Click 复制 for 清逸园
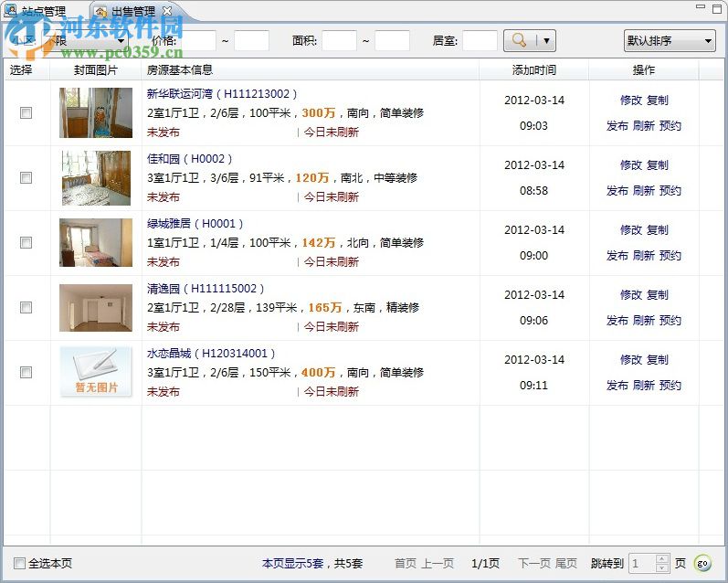 (658, 295)
